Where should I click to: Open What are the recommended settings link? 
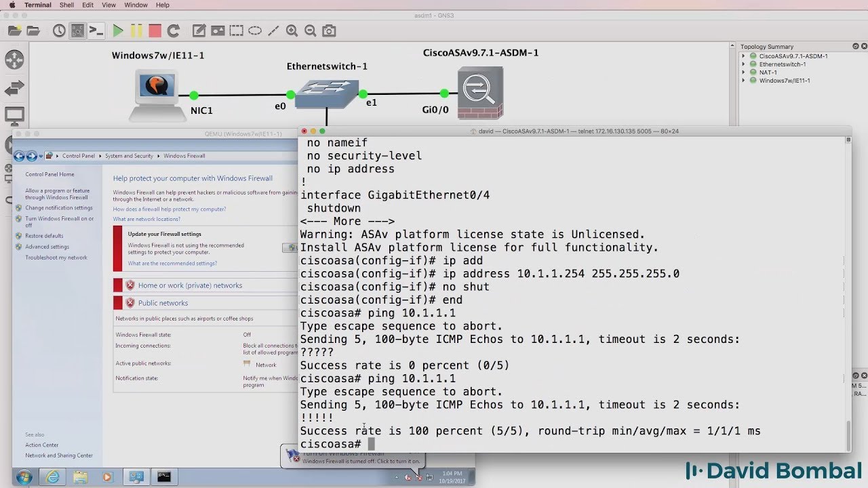(172, 263)
